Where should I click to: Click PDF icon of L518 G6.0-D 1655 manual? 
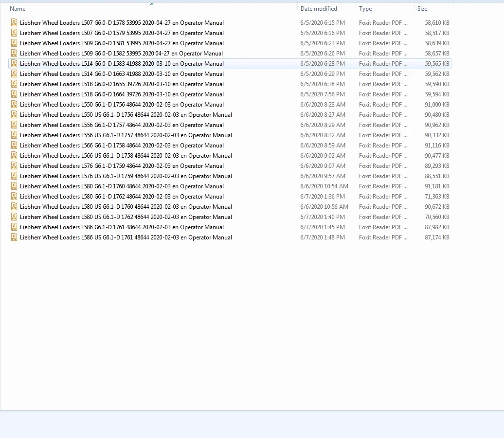[14, 84]
